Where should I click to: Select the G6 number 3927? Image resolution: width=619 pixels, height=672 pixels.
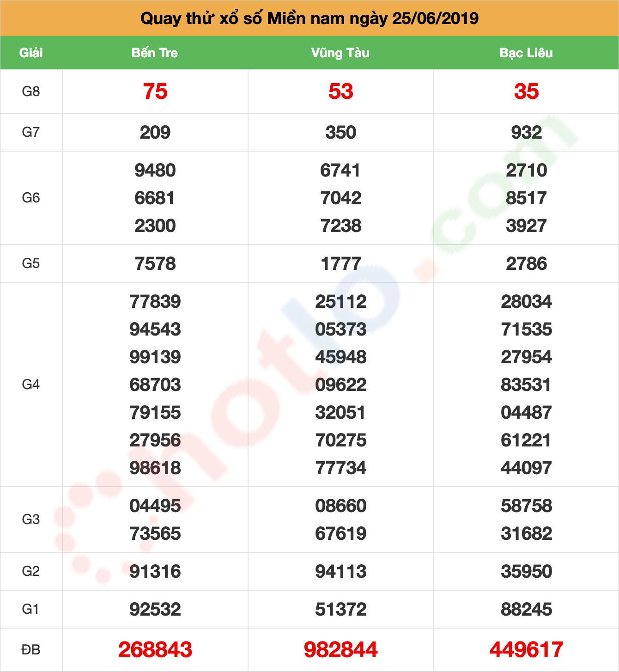pos(527,226)
